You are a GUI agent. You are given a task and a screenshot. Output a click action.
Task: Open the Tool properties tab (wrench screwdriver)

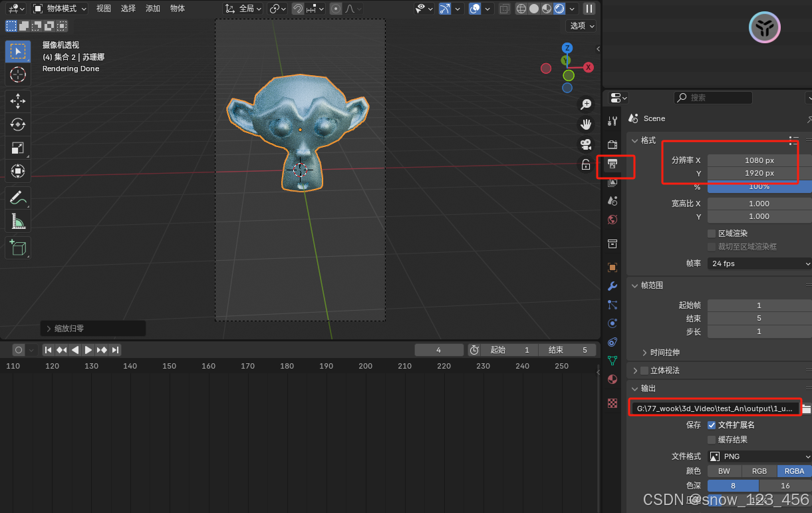(612, 120)
